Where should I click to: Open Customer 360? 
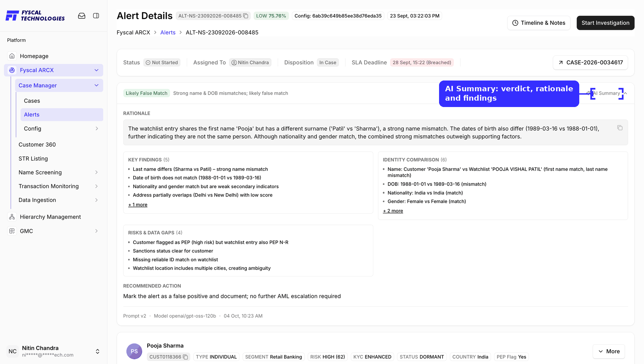pyautogui.click(x=37, y=145)
